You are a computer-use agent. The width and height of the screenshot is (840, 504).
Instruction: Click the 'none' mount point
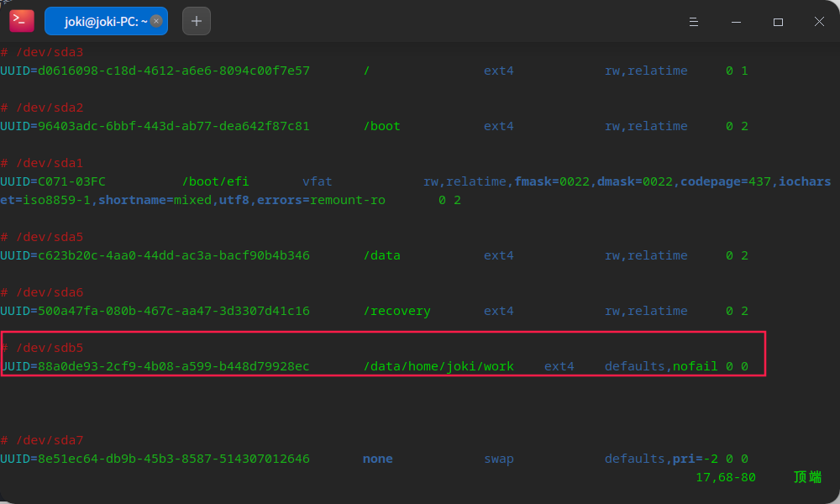coord(378,459)
